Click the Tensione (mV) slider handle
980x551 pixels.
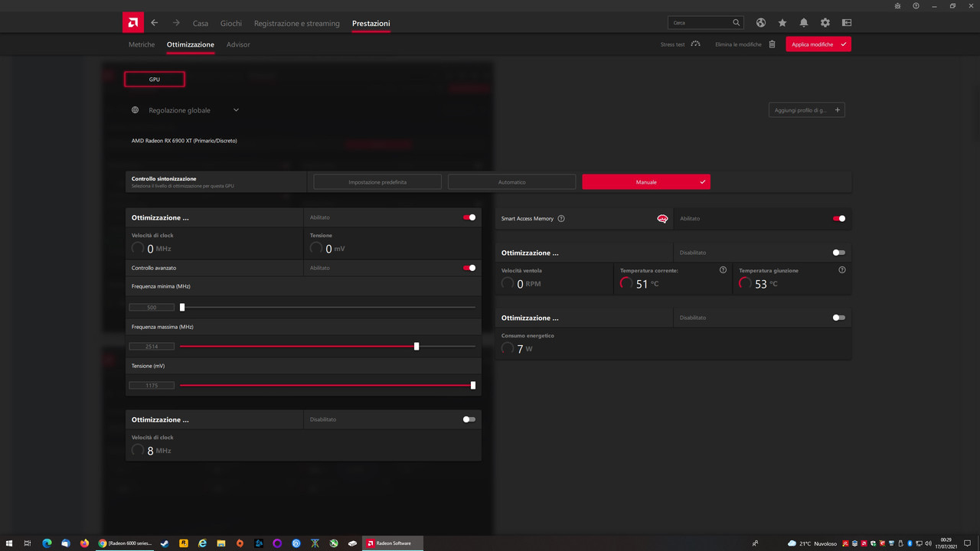point(473,385)
